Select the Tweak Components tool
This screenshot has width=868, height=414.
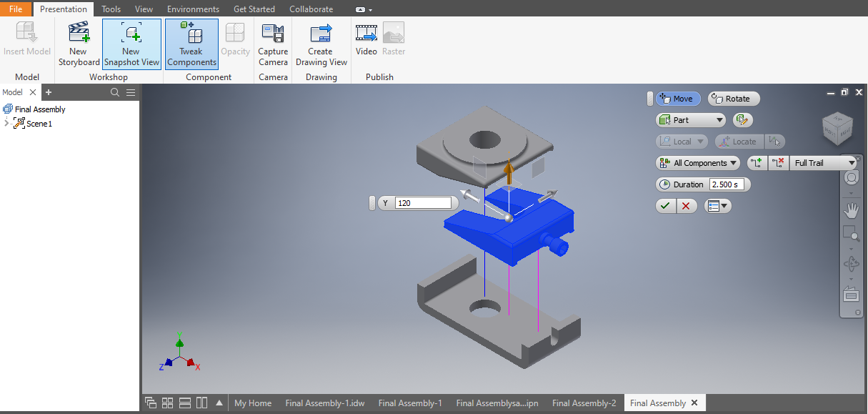191,43
